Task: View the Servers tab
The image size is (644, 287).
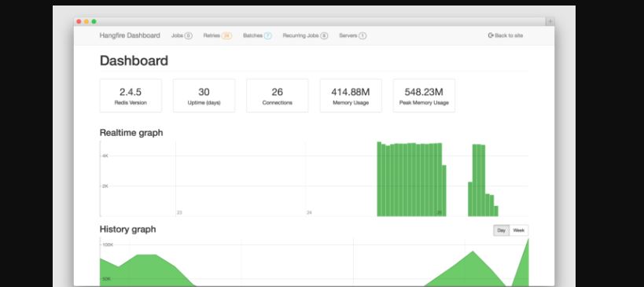Action: (x=352, y=35)
